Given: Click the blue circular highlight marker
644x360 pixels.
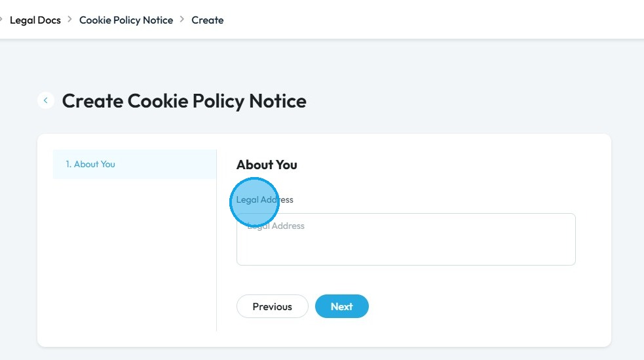Looking at the screenshot, I should pos(255,202).
